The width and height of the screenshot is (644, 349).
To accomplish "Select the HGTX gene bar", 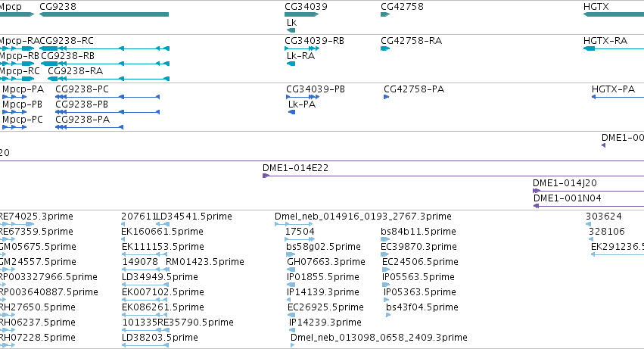I will coord(614,15).
